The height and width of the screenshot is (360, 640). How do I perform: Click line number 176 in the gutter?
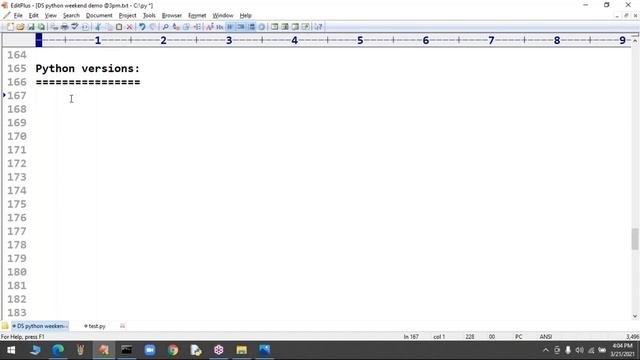point(17,218)
